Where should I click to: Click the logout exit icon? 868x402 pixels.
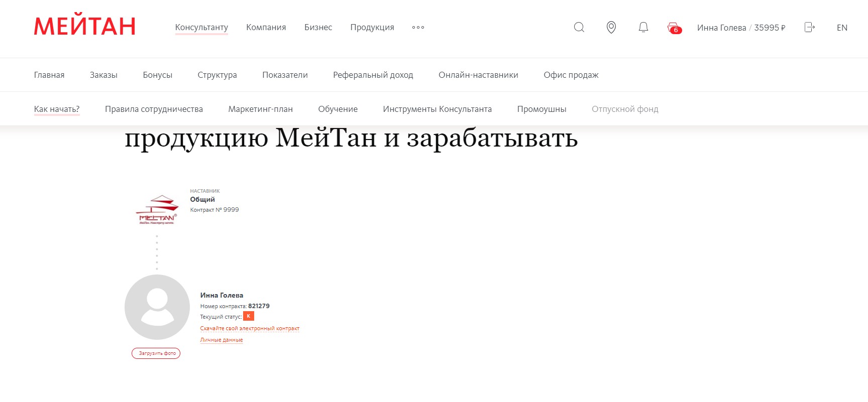point(809,27)
